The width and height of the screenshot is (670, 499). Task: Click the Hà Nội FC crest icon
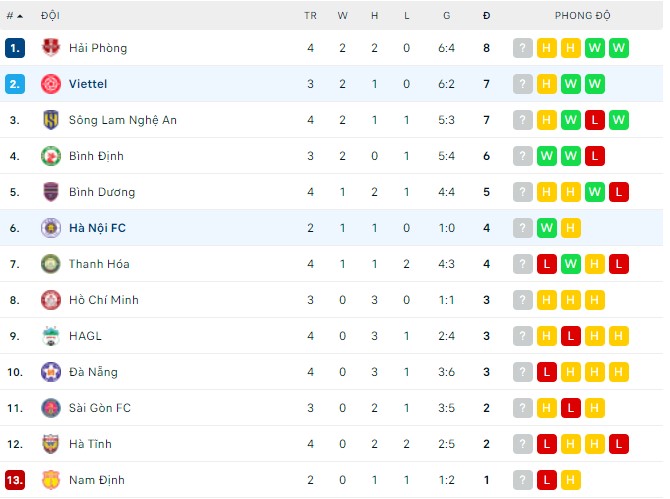51,228
